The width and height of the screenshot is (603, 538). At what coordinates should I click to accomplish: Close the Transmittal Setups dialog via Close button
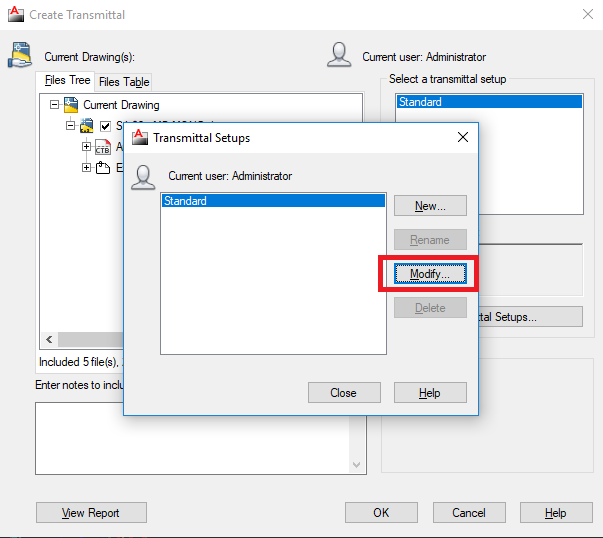[343, 393]
